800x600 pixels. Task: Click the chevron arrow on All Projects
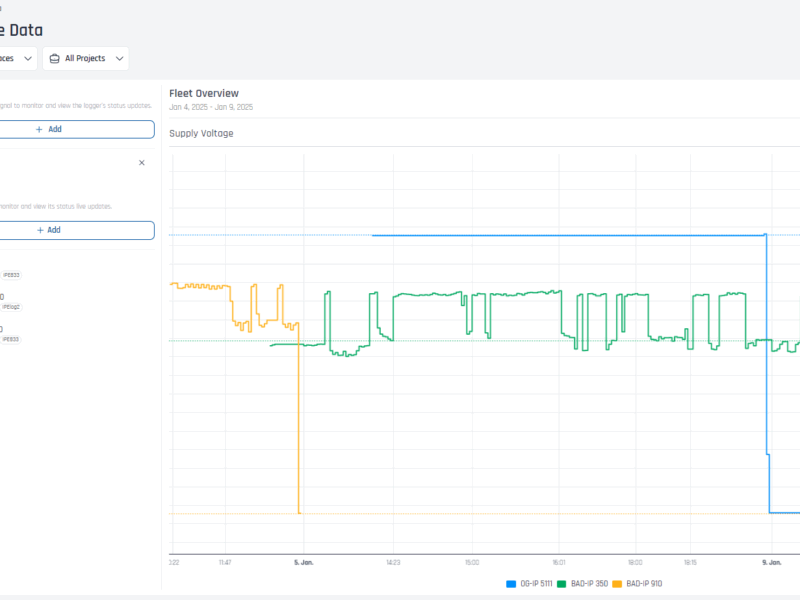[120, 59]
